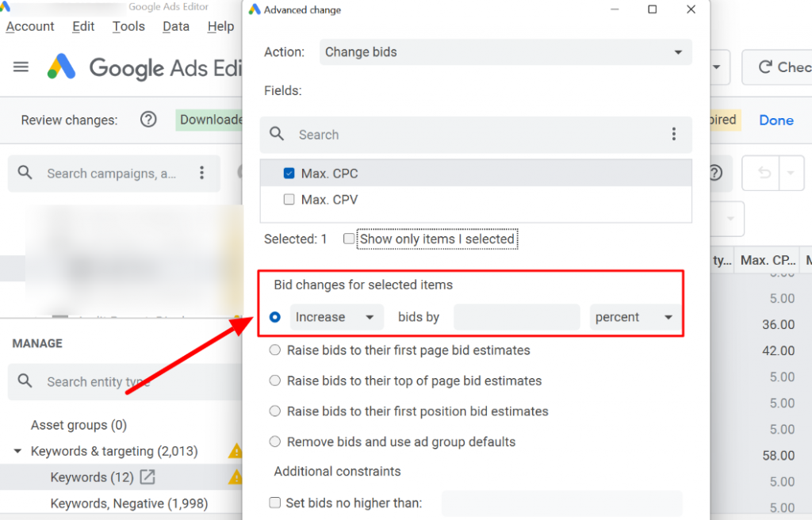The height and width of the screenshot is (520, 812).
Task: Select Asset groups (0) in the tree
Action: coord(79,425)
